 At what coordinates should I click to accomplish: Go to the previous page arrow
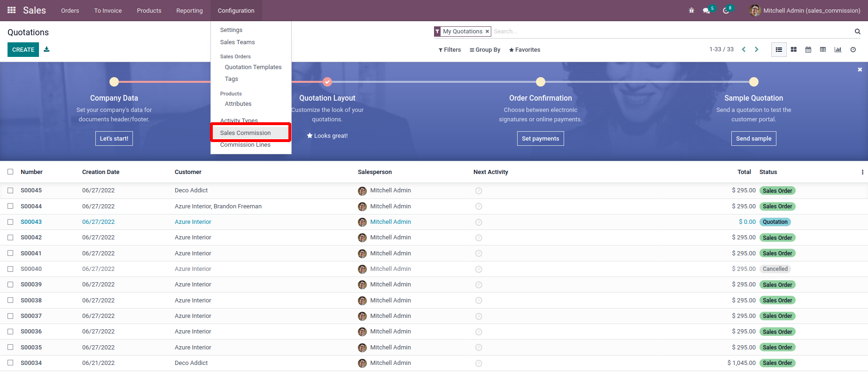click(744, 49)
